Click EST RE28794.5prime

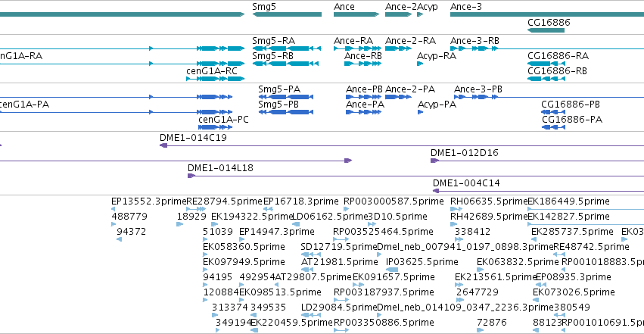pyautogui.click(x=224, y=201)
